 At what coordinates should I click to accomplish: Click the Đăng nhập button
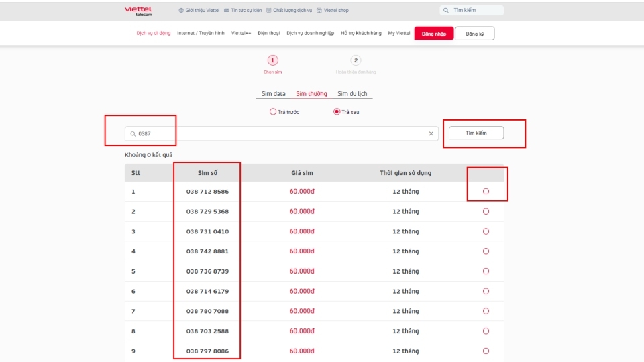coord(434,34)
